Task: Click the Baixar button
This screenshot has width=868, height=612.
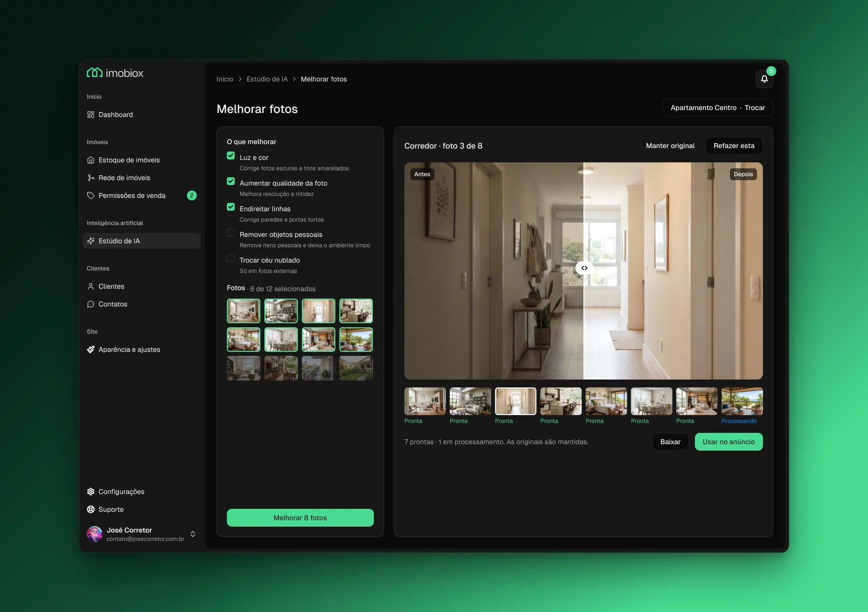Action: 670,442
